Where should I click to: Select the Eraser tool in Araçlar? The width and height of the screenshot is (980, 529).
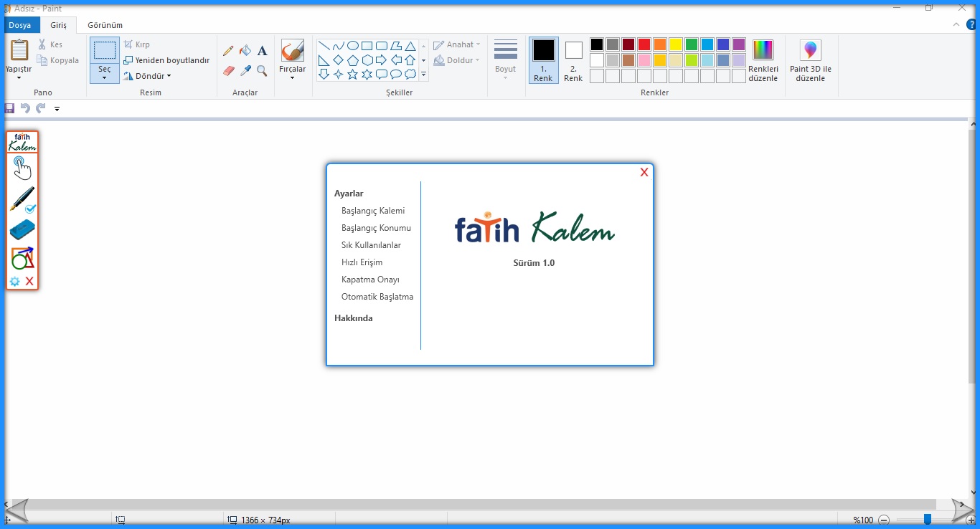click(228, 70)
